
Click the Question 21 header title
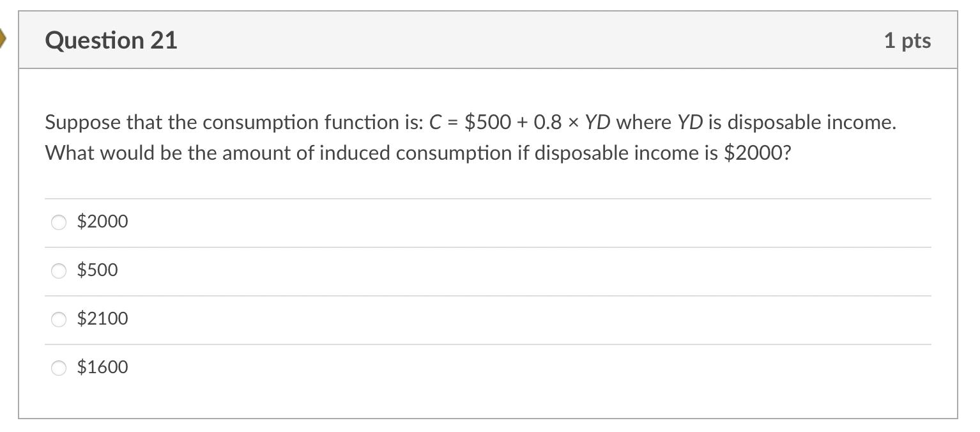(x=111, y=40)
